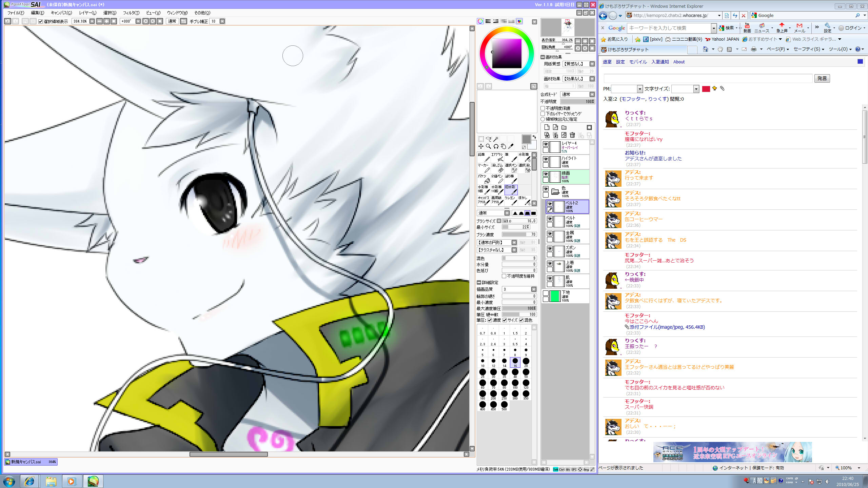868x488 pixels.
Task: Enable 下のレイヤーでクリッピング checkbox
Action: 543,114
